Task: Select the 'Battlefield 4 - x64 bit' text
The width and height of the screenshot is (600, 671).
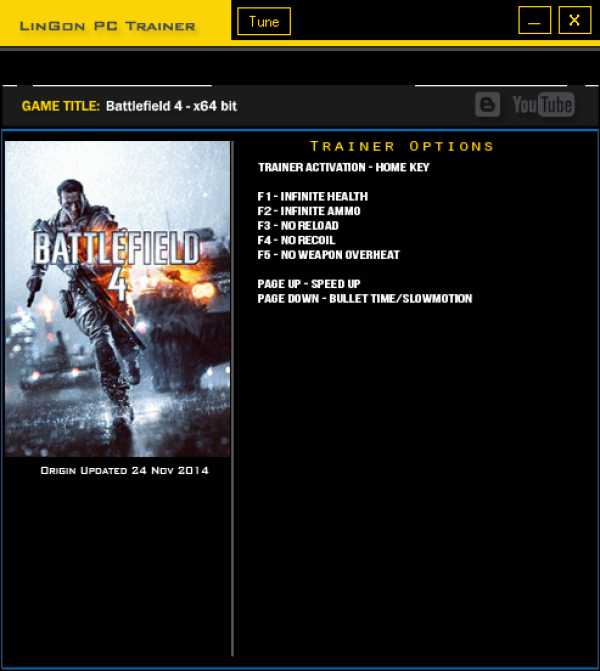Action: coord(171,106)
